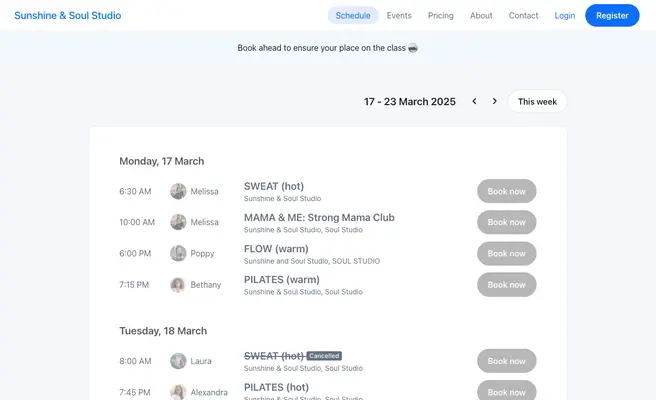Open the PILATES (hot) class title

276,387
